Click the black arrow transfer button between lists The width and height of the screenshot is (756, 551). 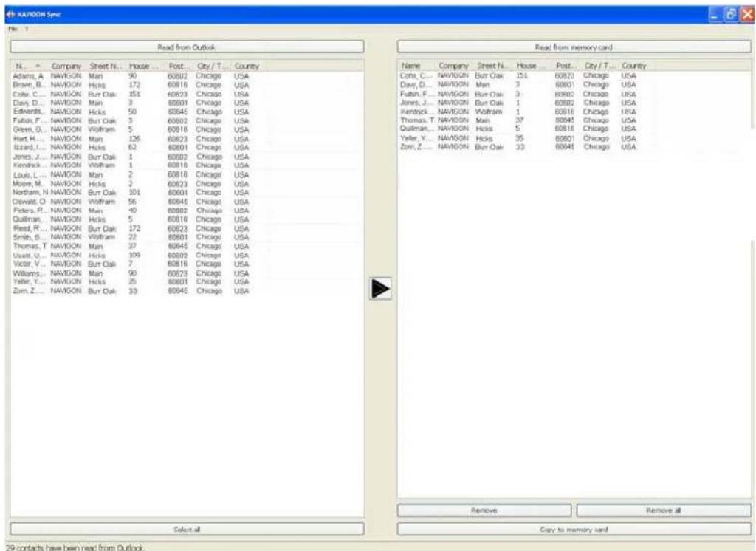tap(380, 289)
